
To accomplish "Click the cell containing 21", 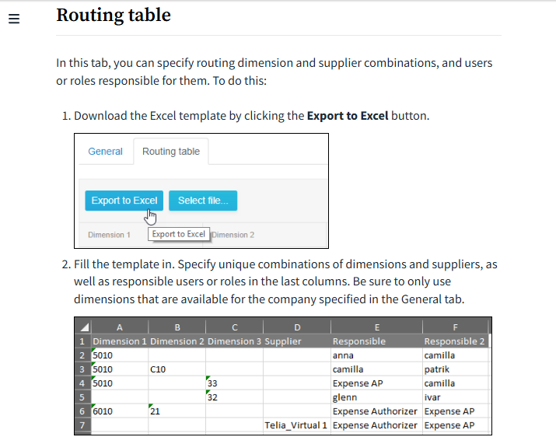I will click(177, 411).
